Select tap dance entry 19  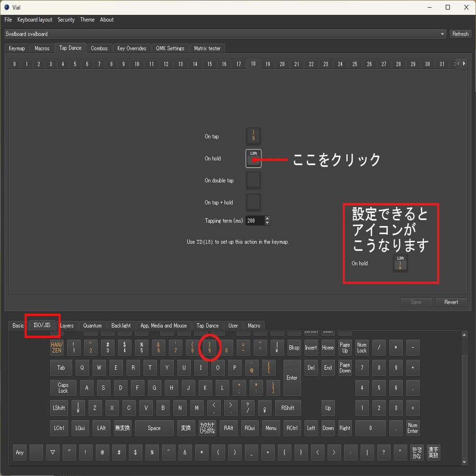[267, 64]
